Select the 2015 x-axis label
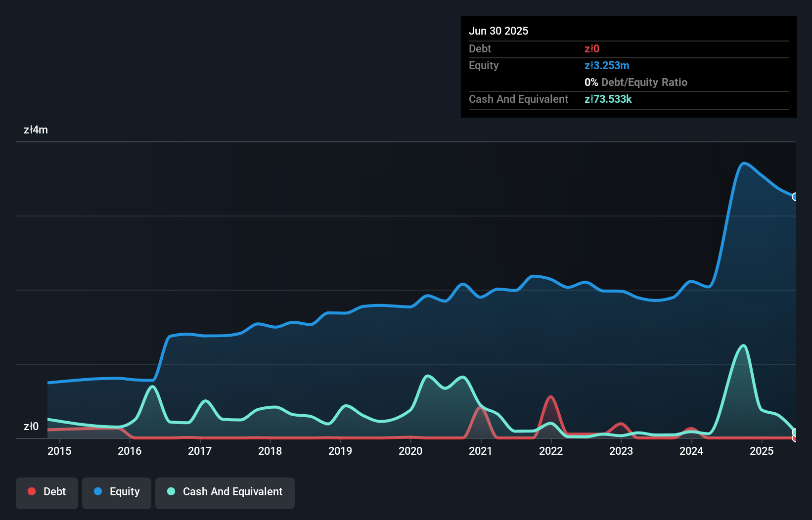 tap(59, 451)
